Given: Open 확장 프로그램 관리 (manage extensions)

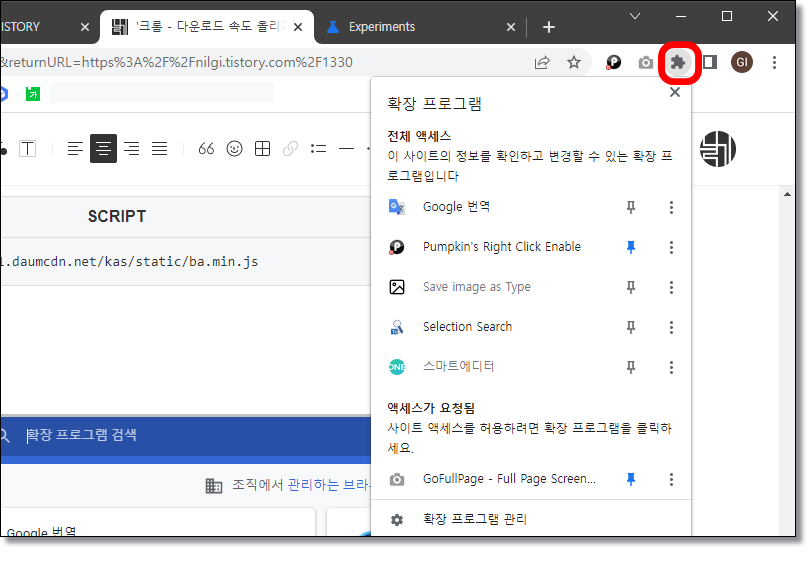Looking at the screenshot, I should click(474, 519).
